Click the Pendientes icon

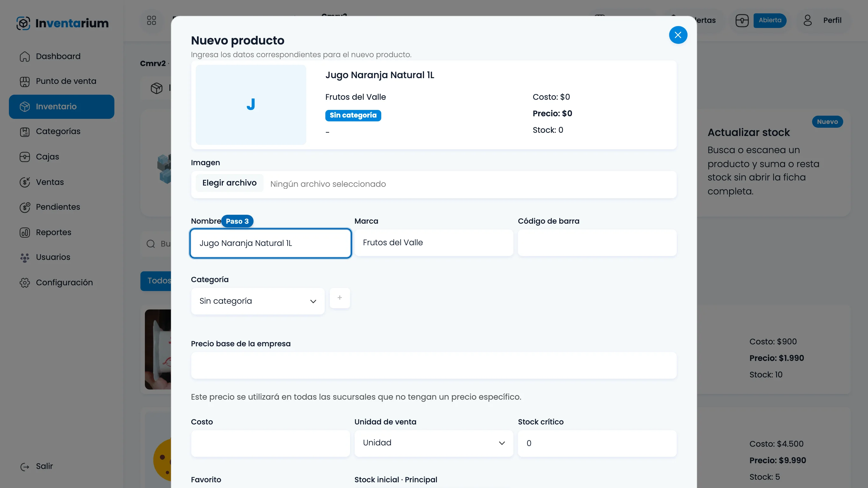[24, 207]
